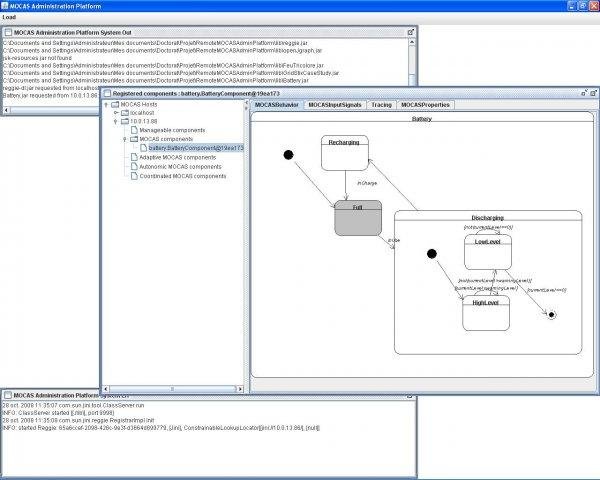Click the initial state dot near Recharging
Screen dimensions: 600x480
(x=289, y=155)
